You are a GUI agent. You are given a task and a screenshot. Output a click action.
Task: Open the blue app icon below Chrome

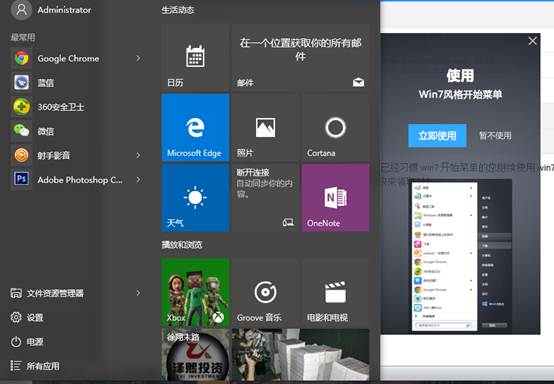pyautogui.click(x=22, y=83)
